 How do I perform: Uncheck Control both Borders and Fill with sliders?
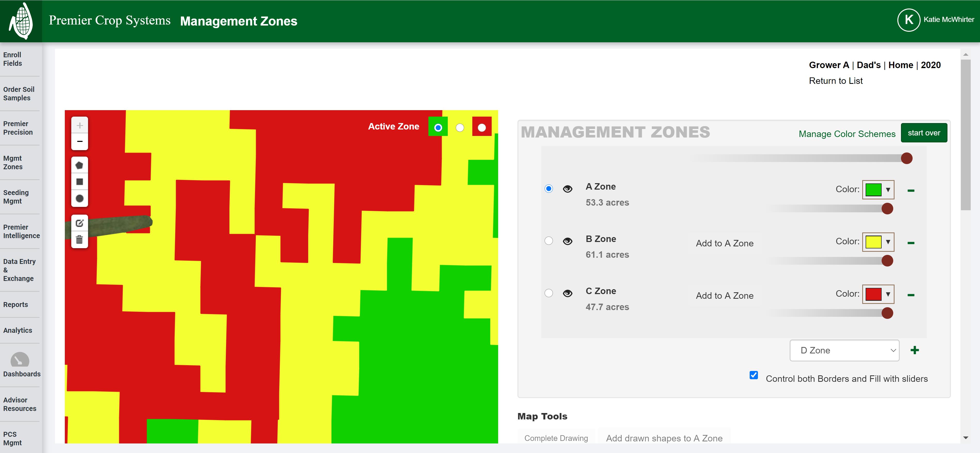coord(754,375)
